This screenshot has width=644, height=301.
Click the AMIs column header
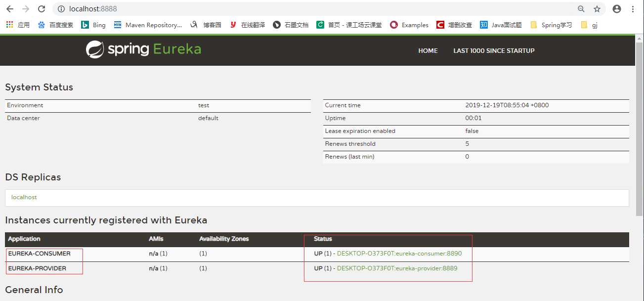[156, 239]
